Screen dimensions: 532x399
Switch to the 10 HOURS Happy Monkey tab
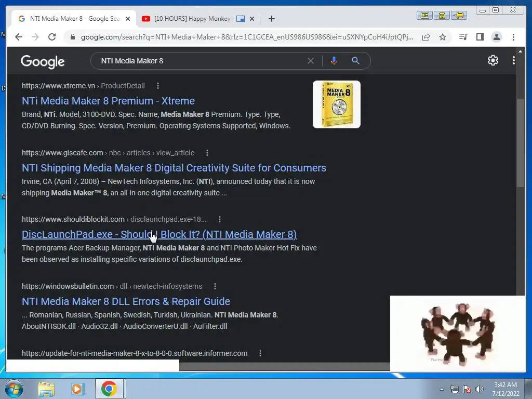click(192, 19)
